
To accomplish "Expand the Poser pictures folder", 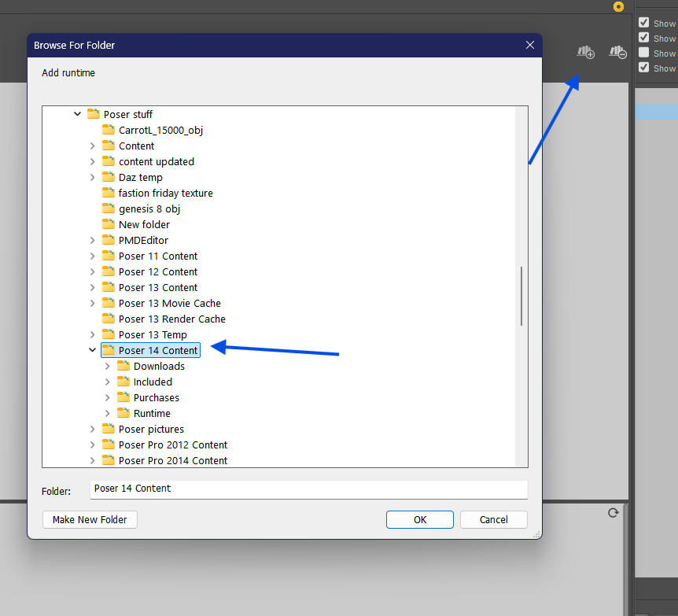I will coord(92,429).
